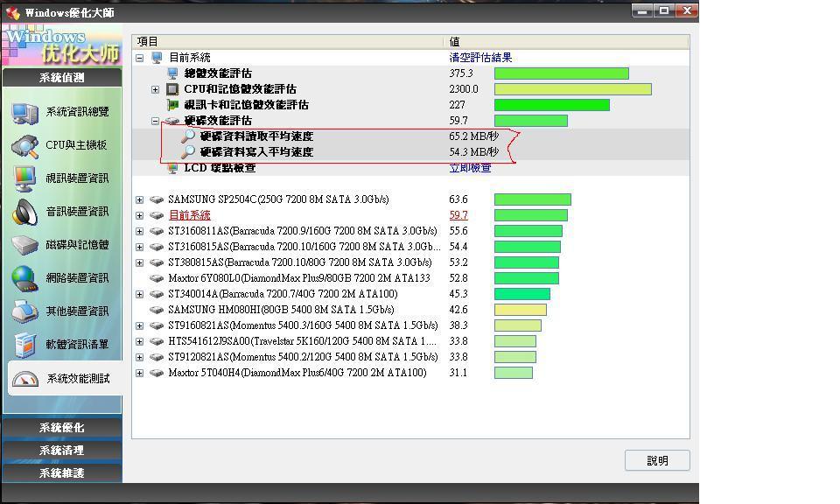Open 音訊裝置資訊 speaker icon
This screenshot has width=840, height=504.
click(24, 212)
